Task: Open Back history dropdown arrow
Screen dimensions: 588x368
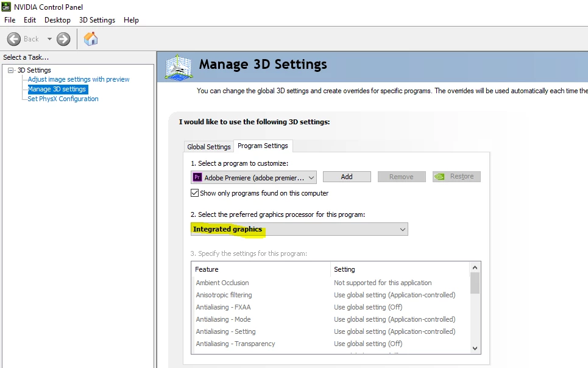Action: tap(49, 39)
